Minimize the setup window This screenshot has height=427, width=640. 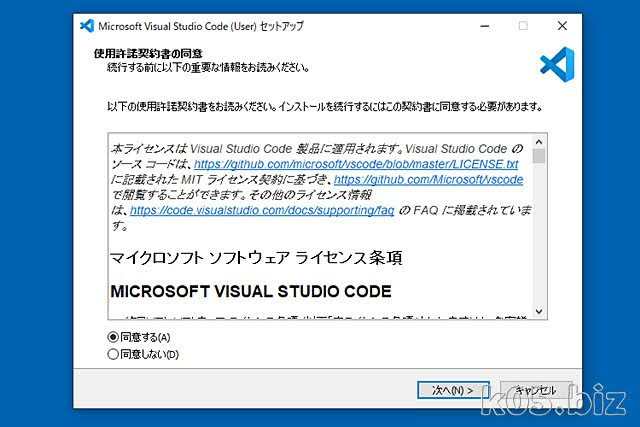(485, 26)
